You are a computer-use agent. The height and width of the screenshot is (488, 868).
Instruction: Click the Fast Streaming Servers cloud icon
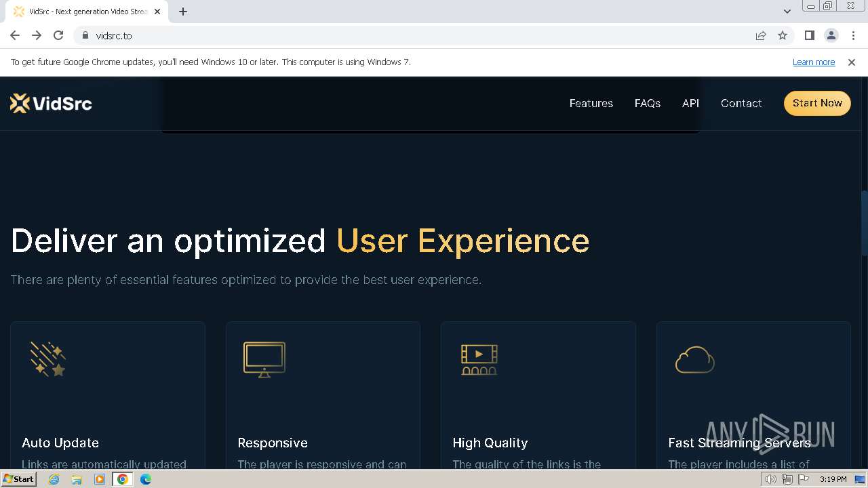[695, 359]
